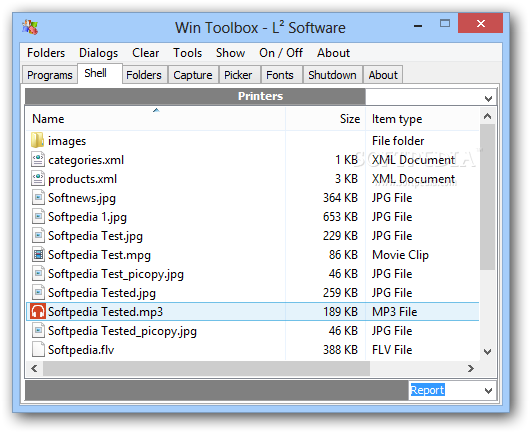Screen dimensions: 530x433
Task: Open the Report view dropdown arrow
Action: click(x=488, y=391)
